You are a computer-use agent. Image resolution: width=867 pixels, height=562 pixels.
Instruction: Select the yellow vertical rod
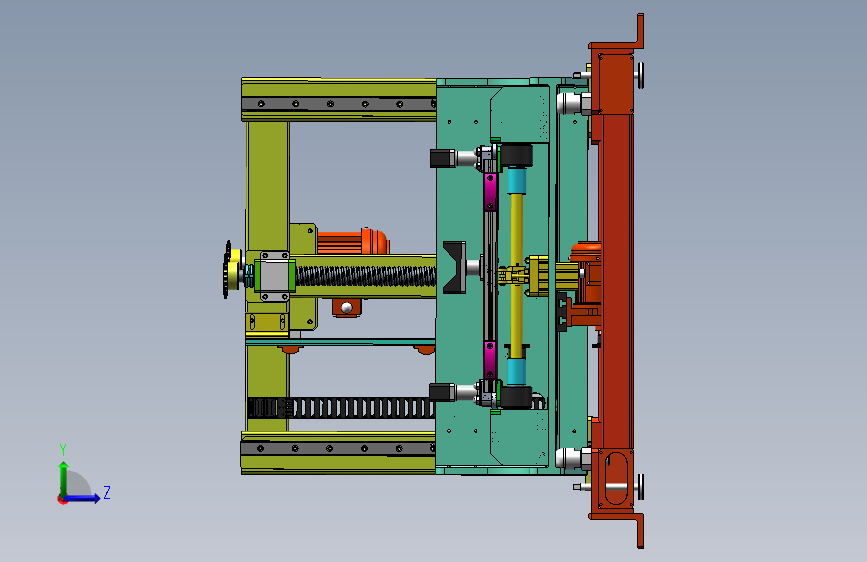point(516,275)
